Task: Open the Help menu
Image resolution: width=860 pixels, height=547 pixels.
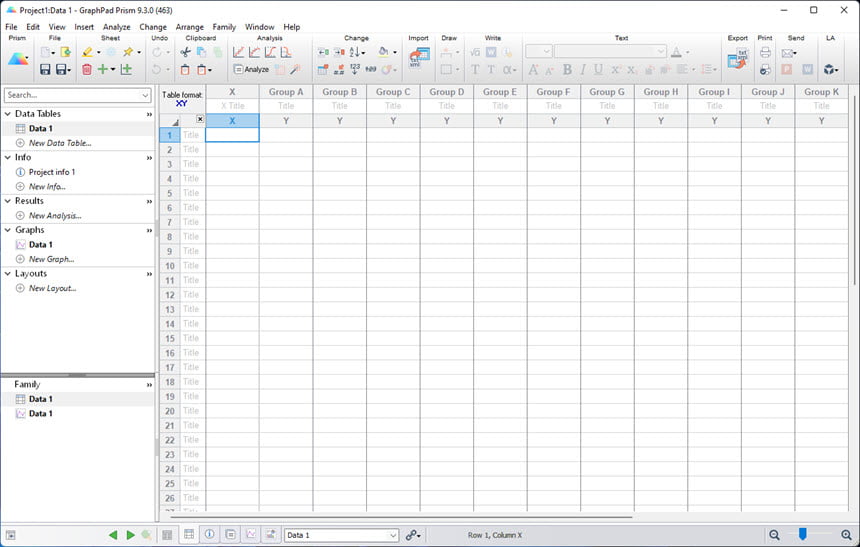Action: (292, 27)
